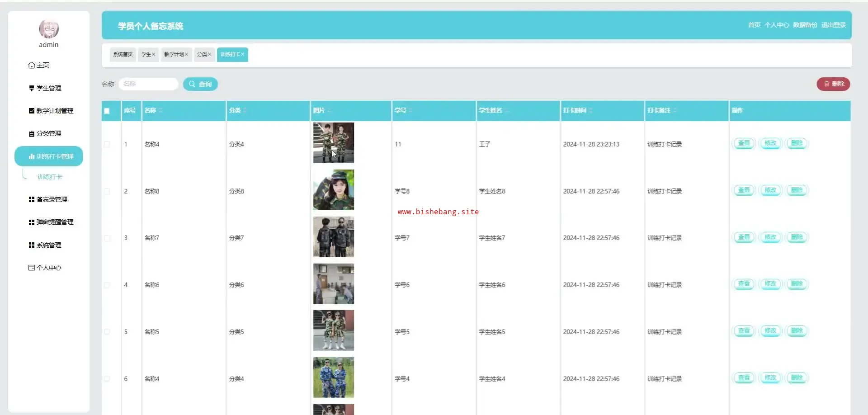The width and height of the screenshot is (868, 415).
Task: Toggle the select-all checkbox in table header
Action: [x=107, y=111]
